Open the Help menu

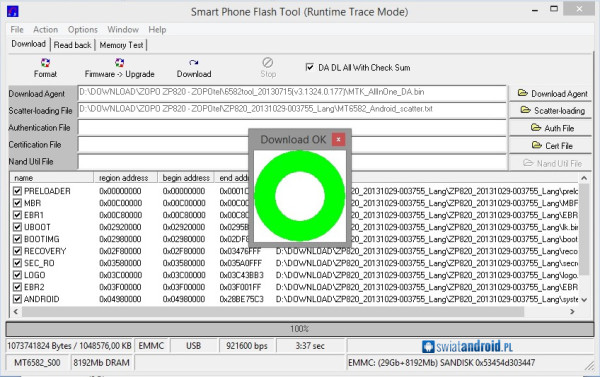tap(157, 29)
